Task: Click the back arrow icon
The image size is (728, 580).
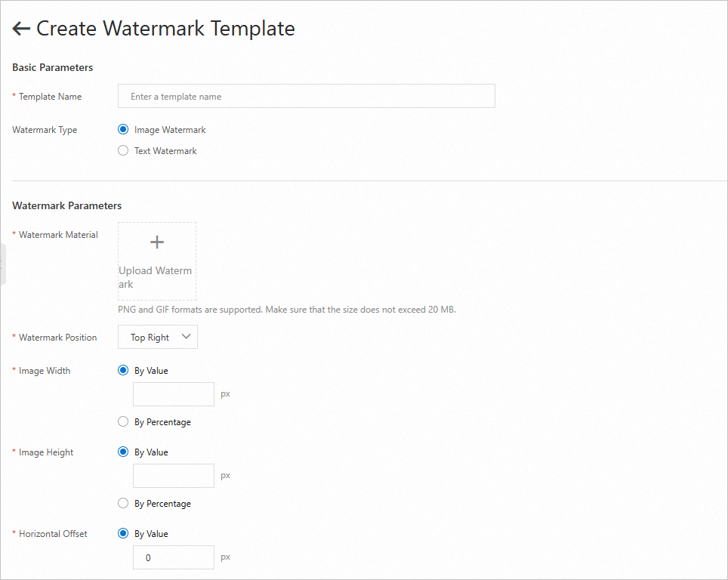Action: click(x=21, y=29)
